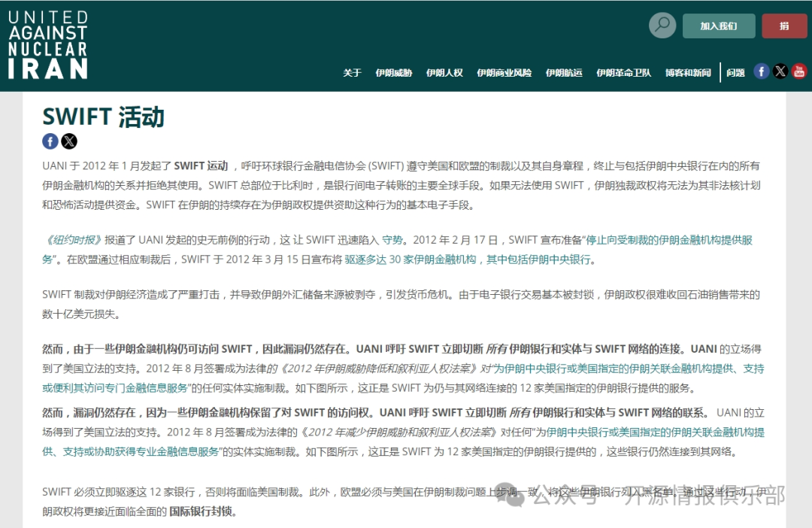Click the SWIFT 活动 page heading
Screen dimensions: 812x528
point(104,117)
